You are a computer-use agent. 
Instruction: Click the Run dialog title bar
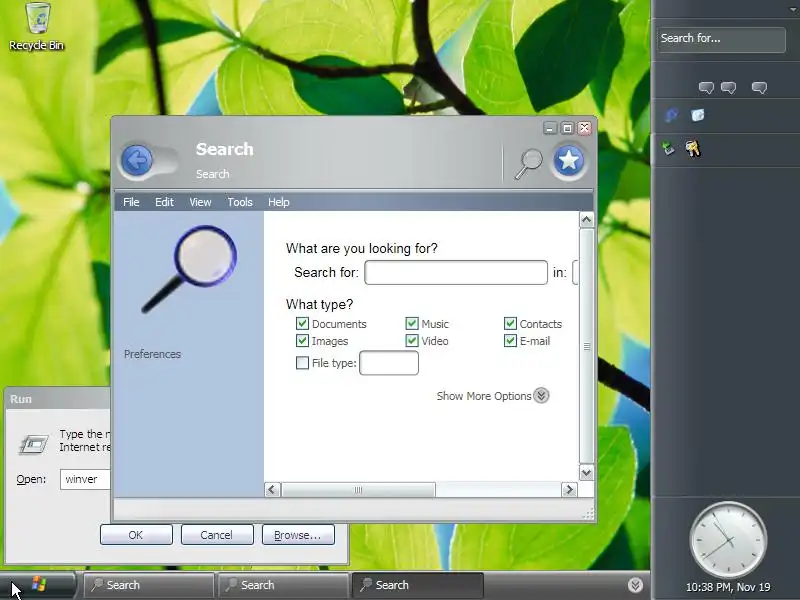[58, 399]
